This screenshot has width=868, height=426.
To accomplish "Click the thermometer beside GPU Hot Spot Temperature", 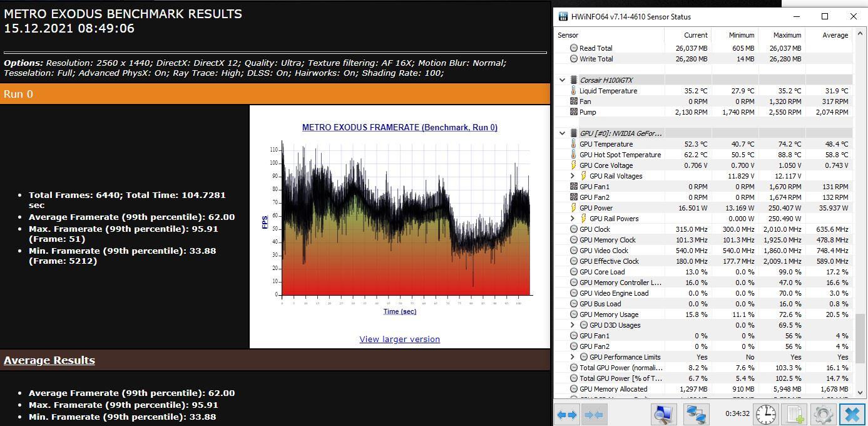I will click(x=574, y=155).
